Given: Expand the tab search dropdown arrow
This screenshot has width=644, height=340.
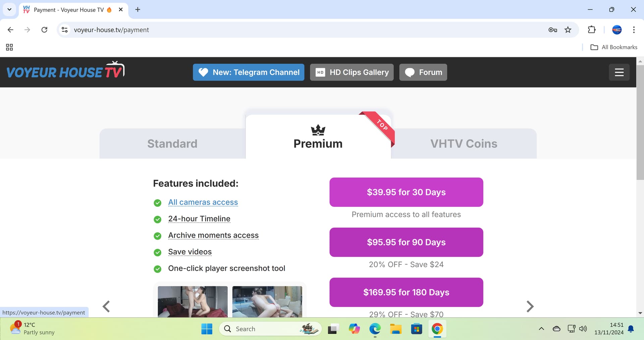Looking at the screenshot, I should (9, 9).
